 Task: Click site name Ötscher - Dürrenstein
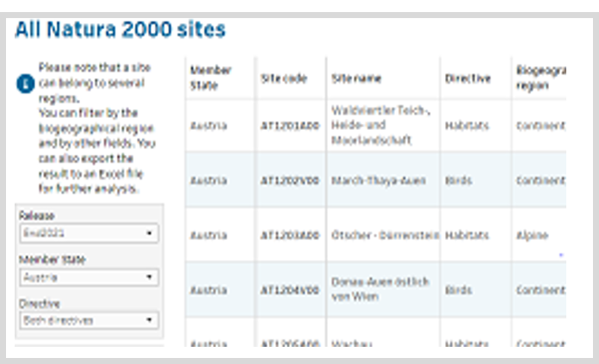tap(385, 235)
